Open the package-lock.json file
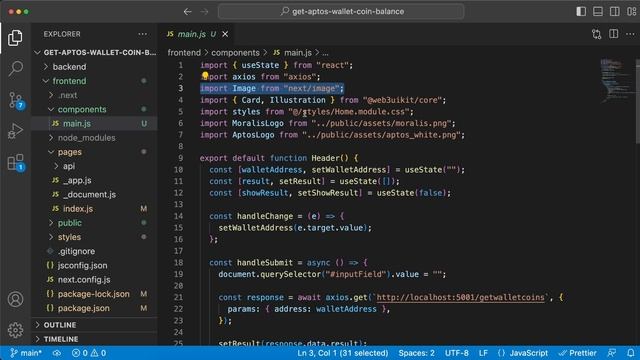Viewport: 640px width, 360px height. pos(94,294)
